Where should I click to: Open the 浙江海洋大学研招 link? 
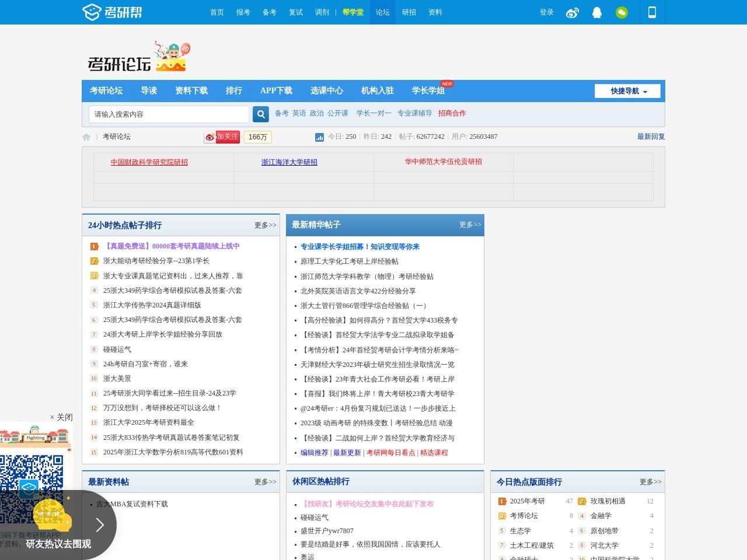pyautogui.click(x=289, y=162)
